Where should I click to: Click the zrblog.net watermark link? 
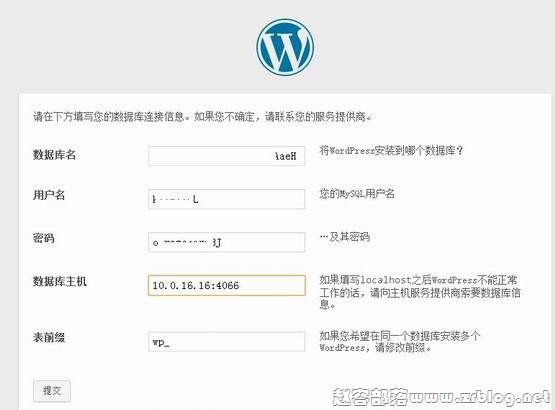click(442, 397)
